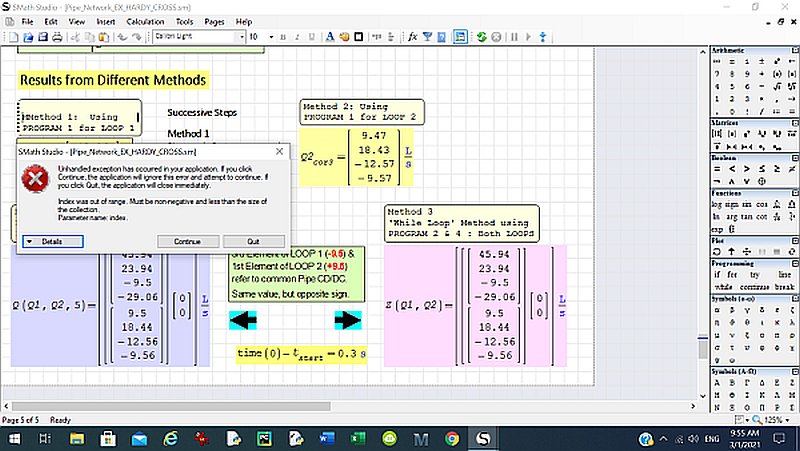Open Google Chrome from the taskbar
The height and width of the screenshot is (451, 800).
click(452, 439)
